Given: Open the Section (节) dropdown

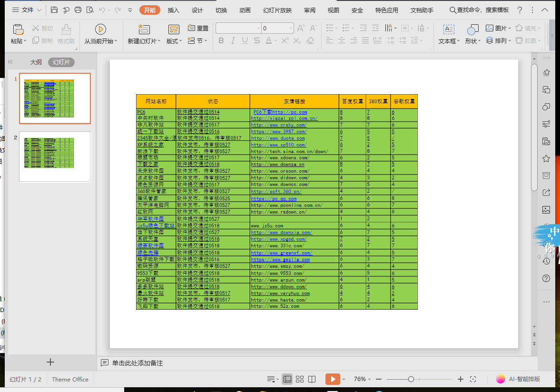Looking at the screenshot, I should 197,41.
